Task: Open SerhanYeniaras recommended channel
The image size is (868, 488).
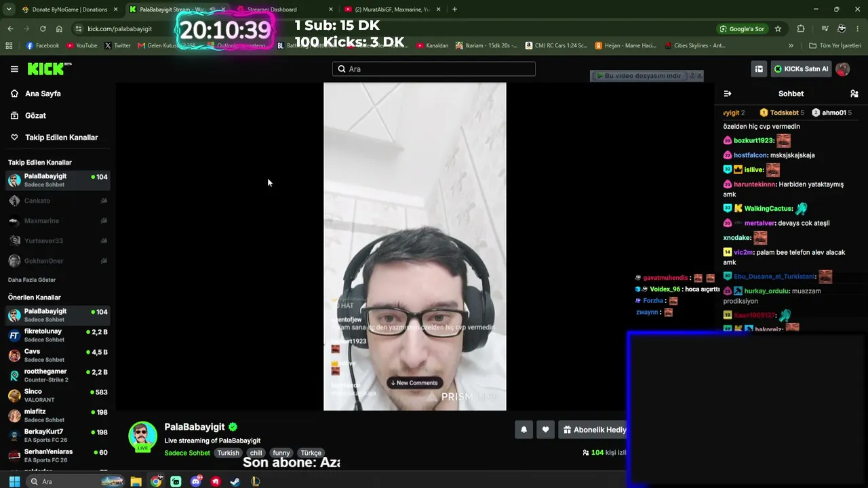Action: (x=57, y=455)
